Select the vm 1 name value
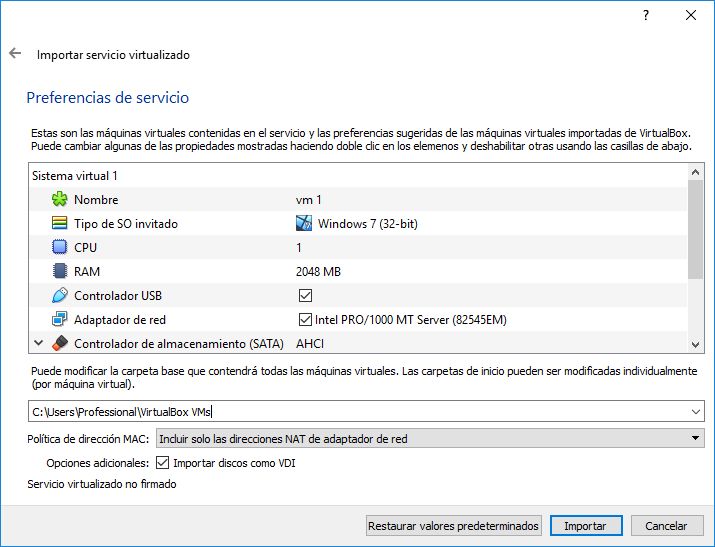This screenshot has width=715, height=547. pyautogui.click(x=309, y=200)
